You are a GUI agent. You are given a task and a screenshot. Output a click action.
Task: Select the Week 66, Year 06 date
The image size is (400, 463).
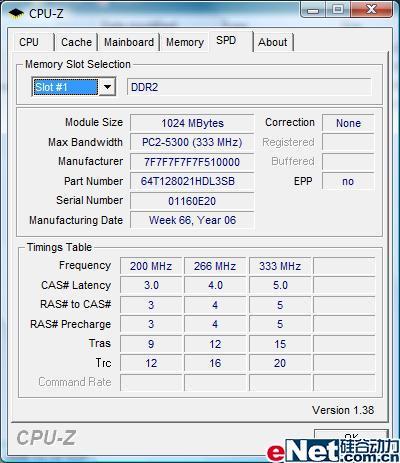coord(192,220)
